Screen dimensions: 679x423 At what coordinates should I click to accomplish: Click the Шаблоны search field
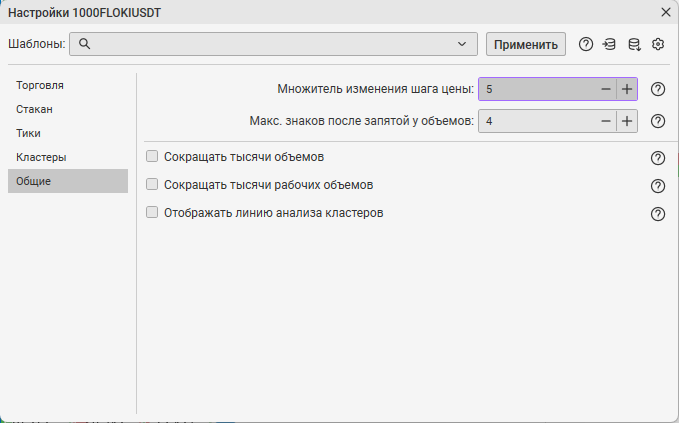tap(270, 44)
